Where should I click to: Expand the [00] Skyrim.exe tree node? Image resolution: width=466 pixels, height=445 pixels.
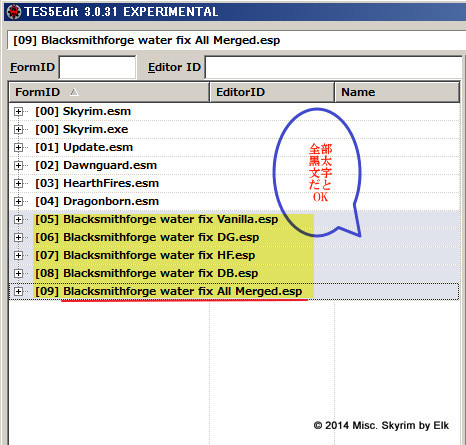coord(18,130)
